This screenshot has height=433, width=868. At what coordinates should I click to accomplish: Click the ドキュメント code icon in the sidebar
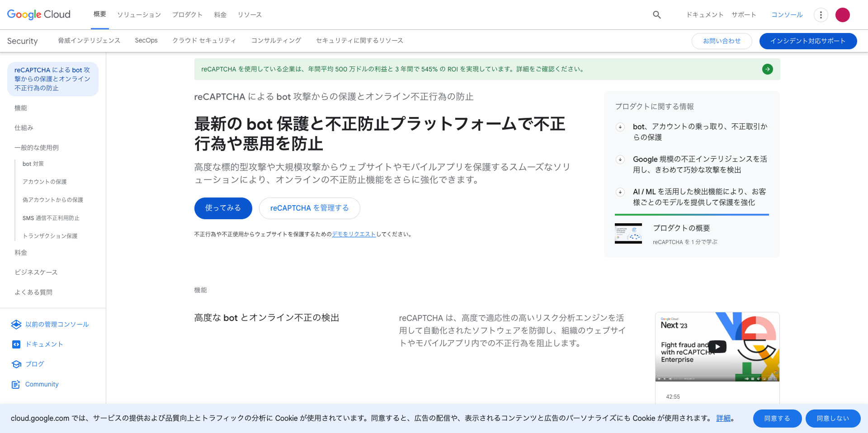coord(16,344)
